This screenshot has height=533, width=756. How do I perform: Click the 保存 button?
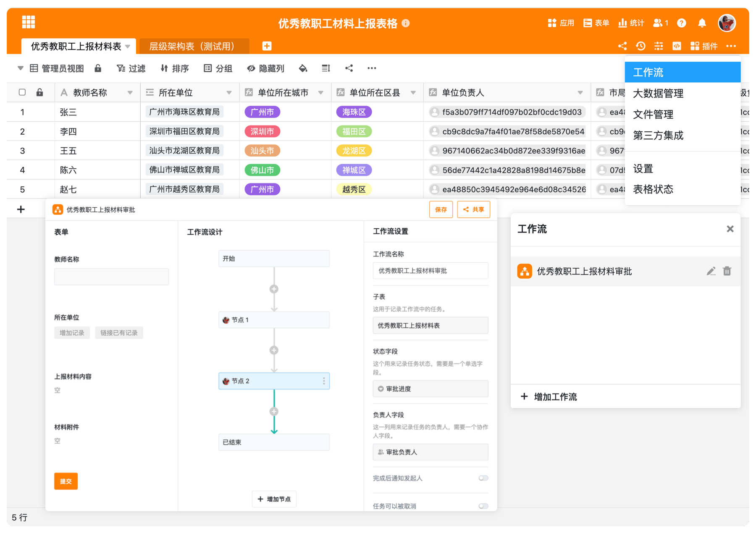[x=441, y=209]
